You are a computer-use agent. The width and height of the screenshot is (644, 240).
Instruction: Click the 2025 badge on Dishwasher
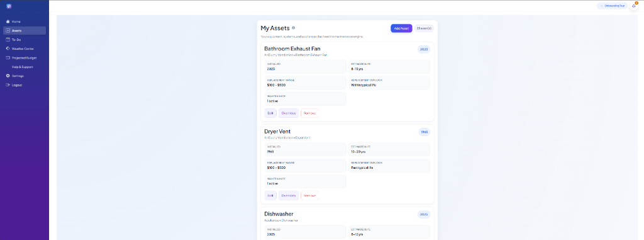coord(424,214)
